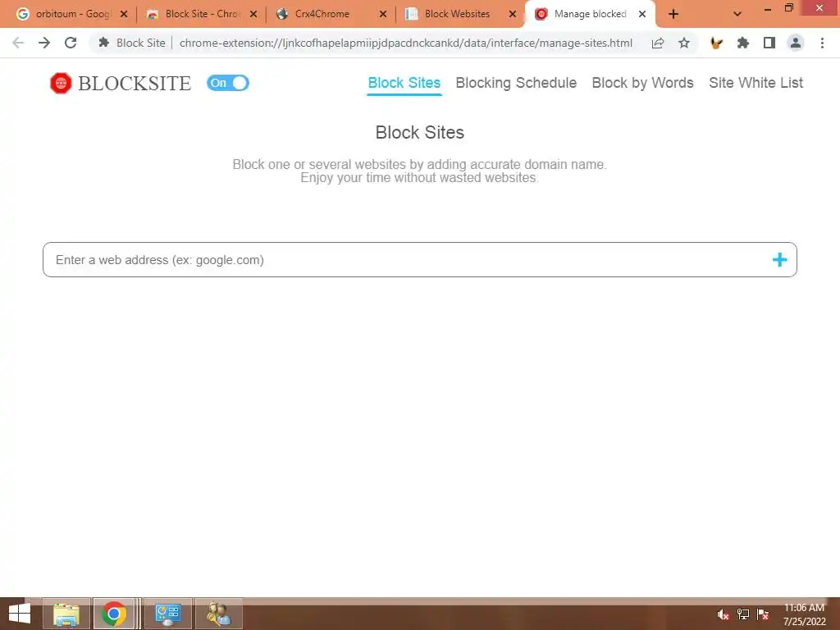
Task: Open the Control Panel taskbar icon
Action: [167, 614]
